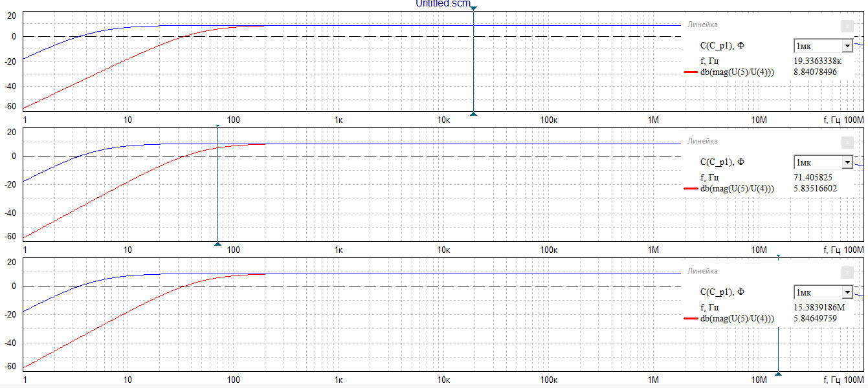Click the red trace legend swatch in bottom plot
Screen dimensions: 868x388
pos(690,318)
